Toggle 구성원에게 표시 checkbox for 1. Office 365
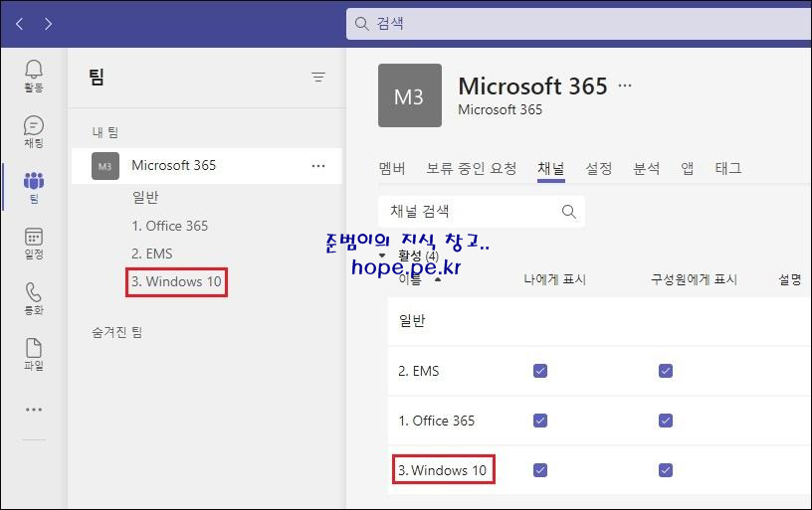812x510 pixels. 666,421
